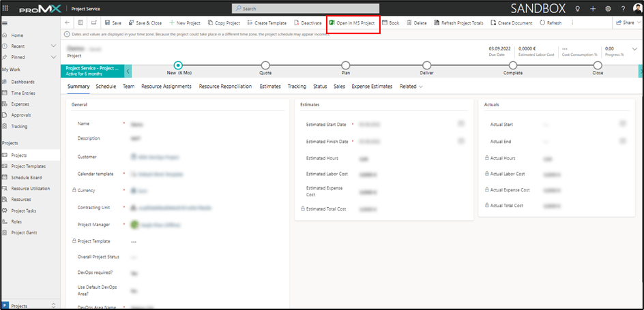Open the Share dropdown menu
644x310 pixels.
click(624, 22)
